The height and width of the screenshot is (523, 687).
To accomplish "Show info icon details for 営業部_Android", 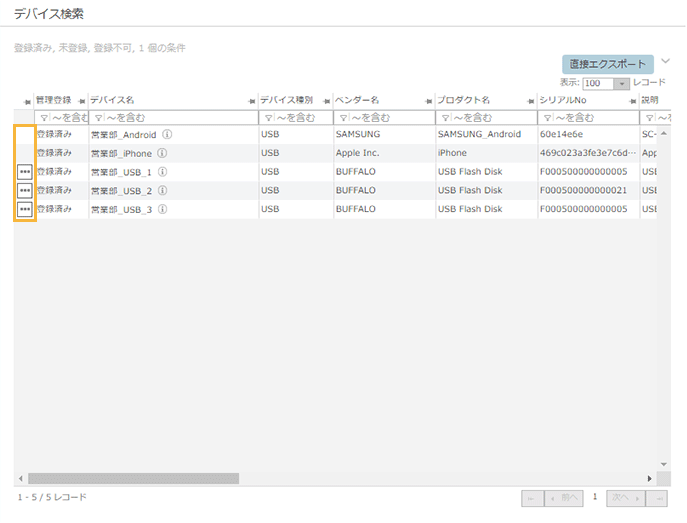I will 167,134.
